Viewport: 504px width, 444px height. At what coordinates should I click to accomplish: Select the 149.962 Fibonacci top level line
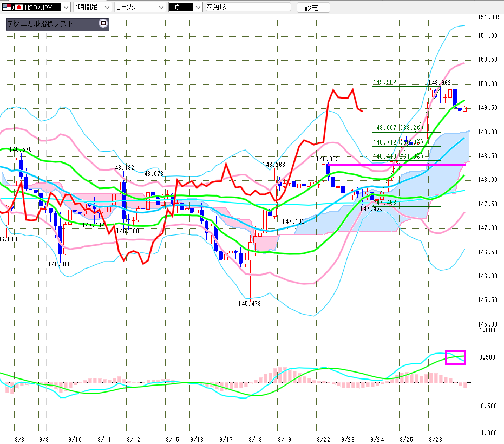pos(401,86)
